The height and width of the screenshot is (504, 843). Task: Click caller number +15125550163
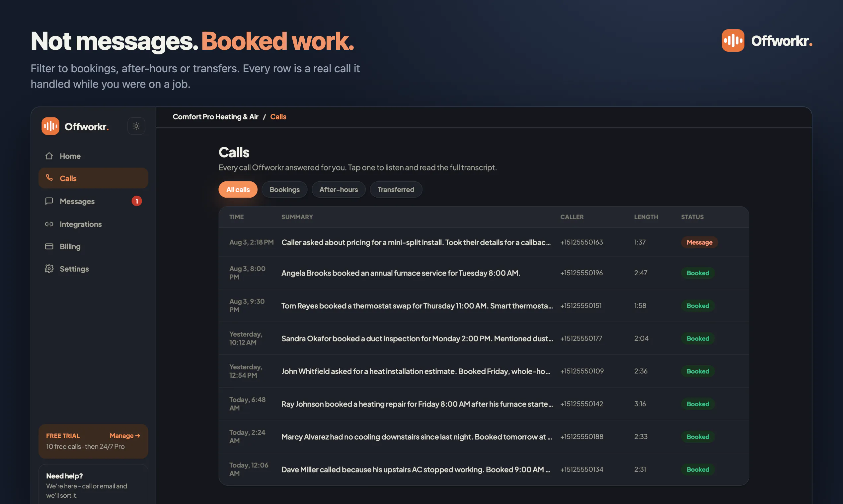point(581,242)
